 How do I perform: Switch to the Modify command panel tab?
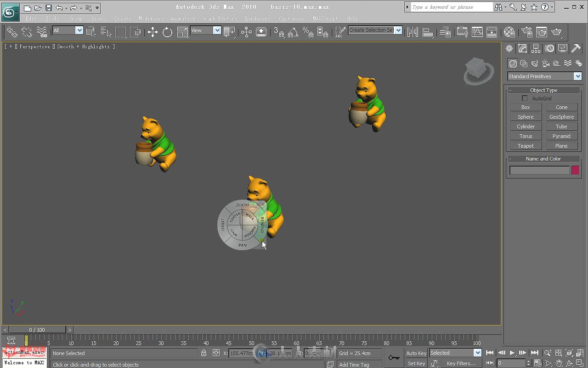tap(522, 48)
